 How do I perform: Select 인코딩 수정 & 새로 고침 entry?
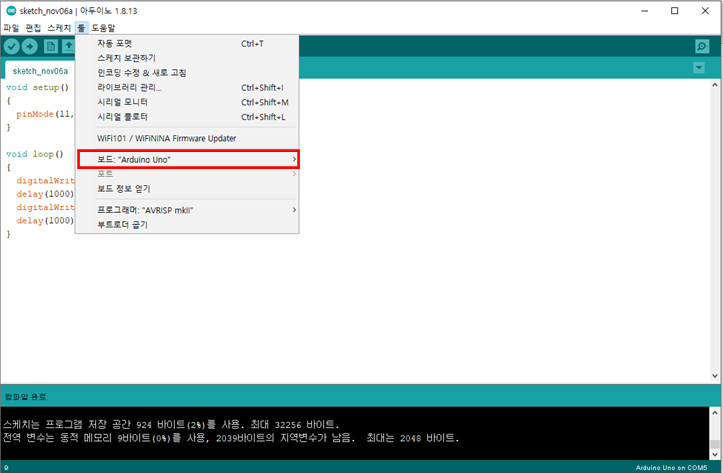(x=188, y=73)
